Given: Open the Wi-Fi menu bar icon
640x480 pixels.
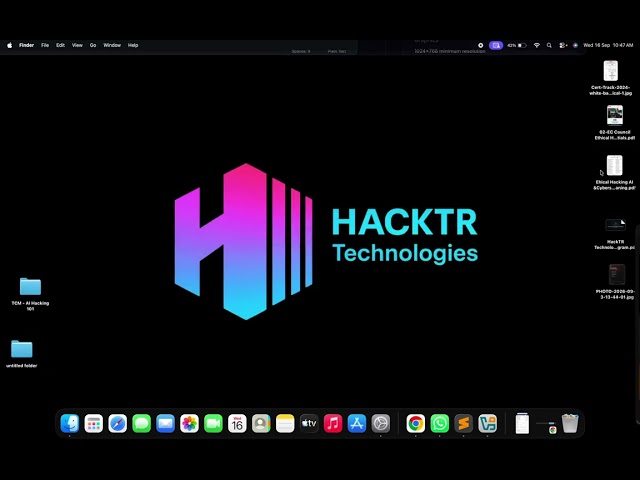Looking at the screenshot, I should pos(537,45).
